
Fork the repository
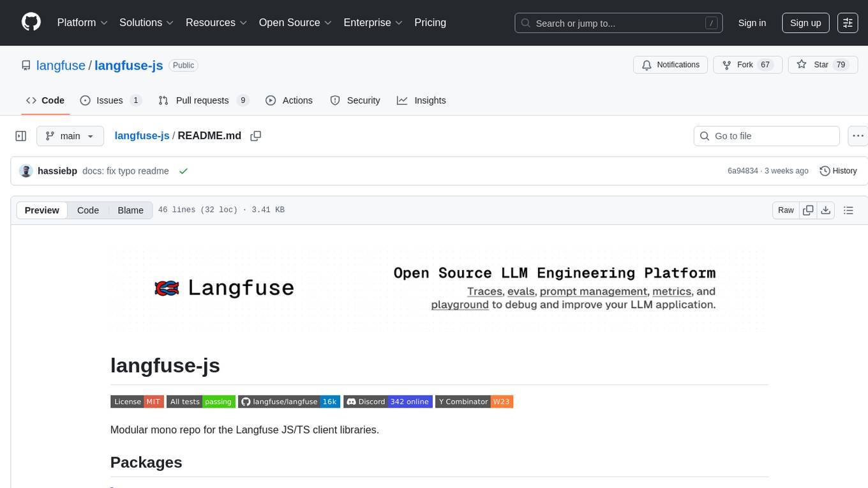[x=748, y=65]
